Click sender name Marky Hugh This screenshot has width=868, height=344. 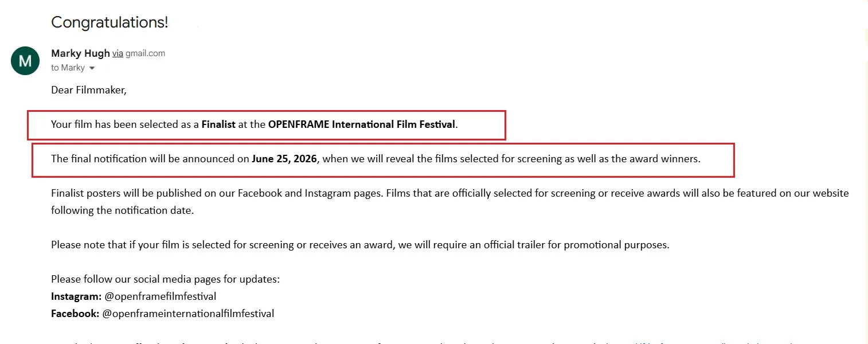coord(80,53)
